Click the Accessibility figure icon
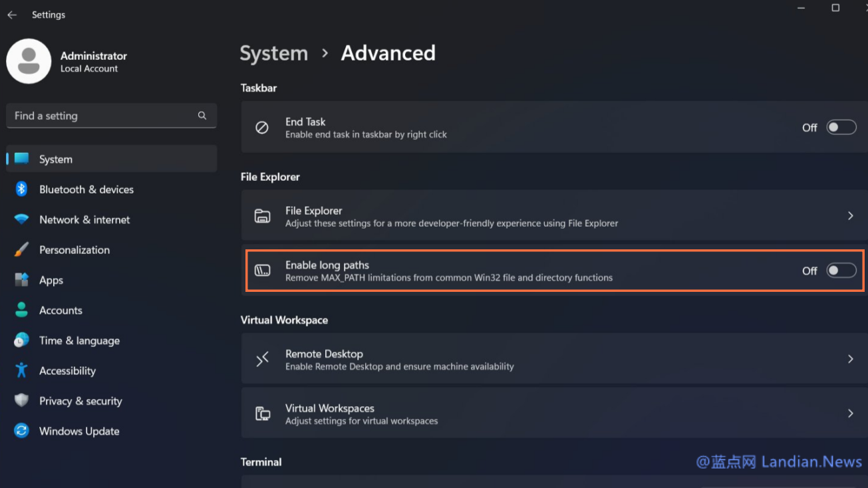The image size is (868, 488). pos(21,370)
